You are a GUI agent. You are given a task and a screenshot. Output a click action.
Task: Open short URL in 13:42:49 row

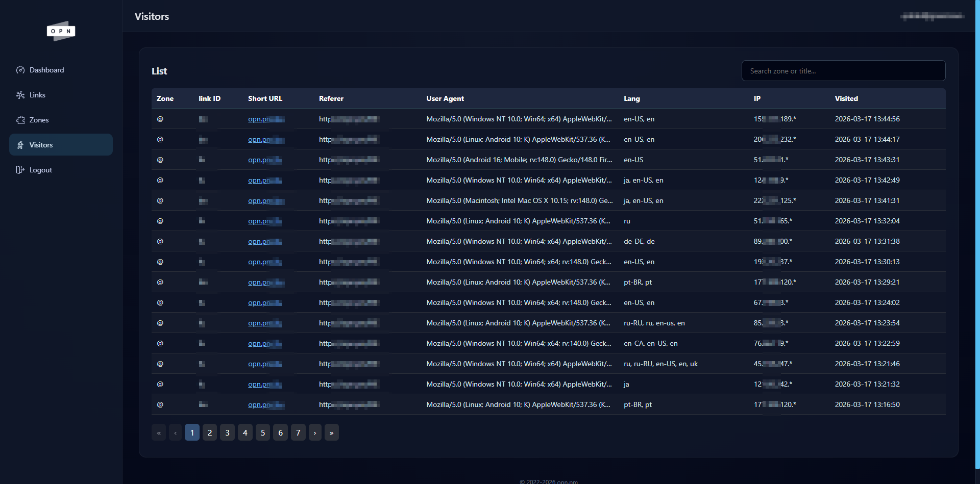coord(265,180)
